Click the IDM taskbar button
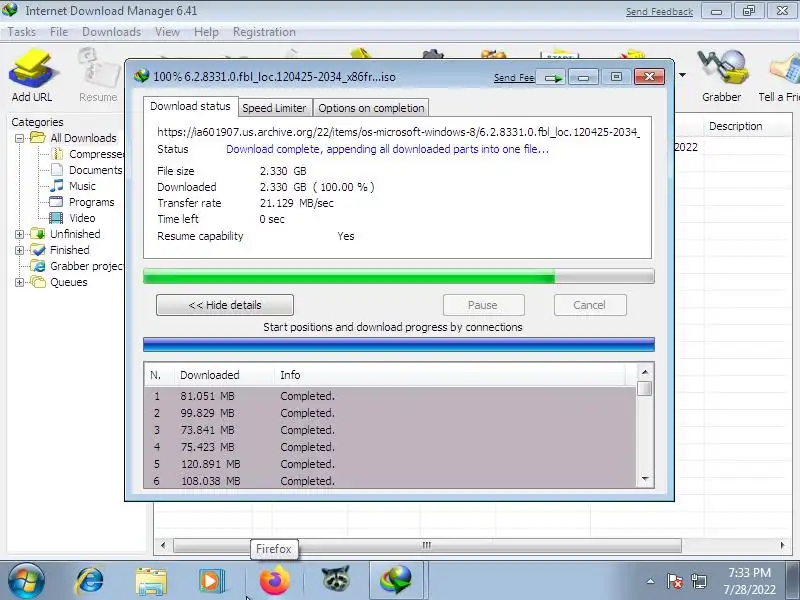 point(396,581)
